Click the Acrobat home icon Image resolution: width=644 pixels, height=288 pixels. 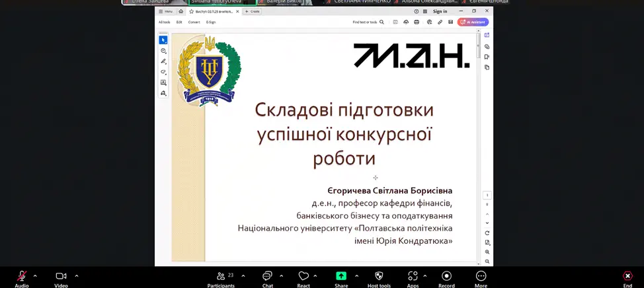(181, 11)
